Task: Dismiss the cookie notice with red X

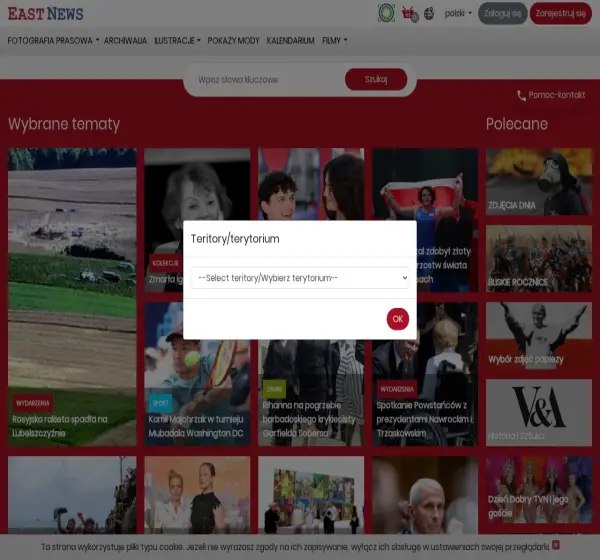Action: [556, 545]
